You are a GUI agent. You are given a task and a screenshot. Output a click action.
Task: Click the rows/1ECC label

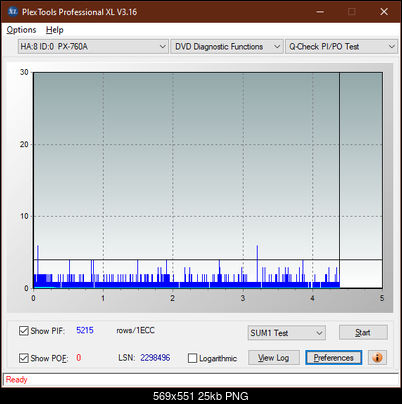click(135, 330)
